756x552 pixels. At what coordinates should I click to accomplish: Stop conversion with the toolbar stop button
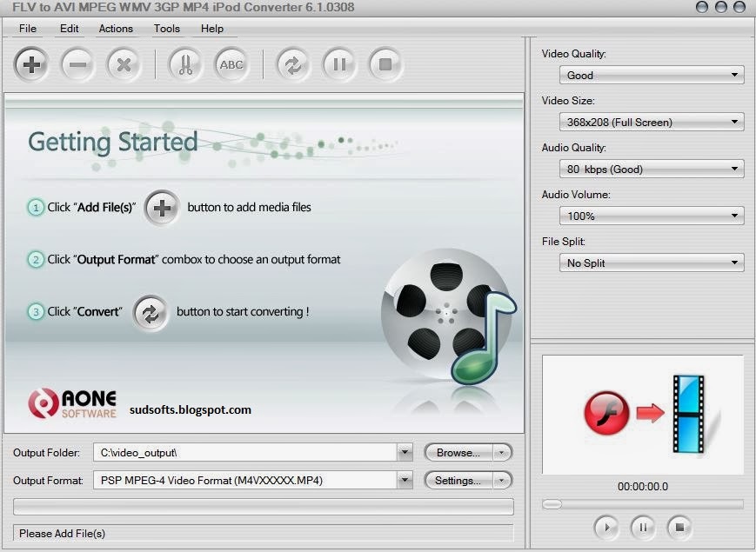pyautogui.click(x=385, y=64)
